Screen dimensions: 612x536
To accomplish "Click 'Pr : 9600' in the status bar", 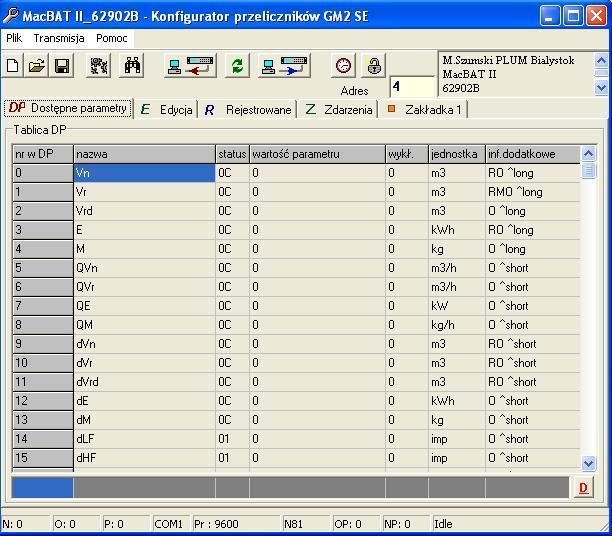I will [x=216, y=524].
